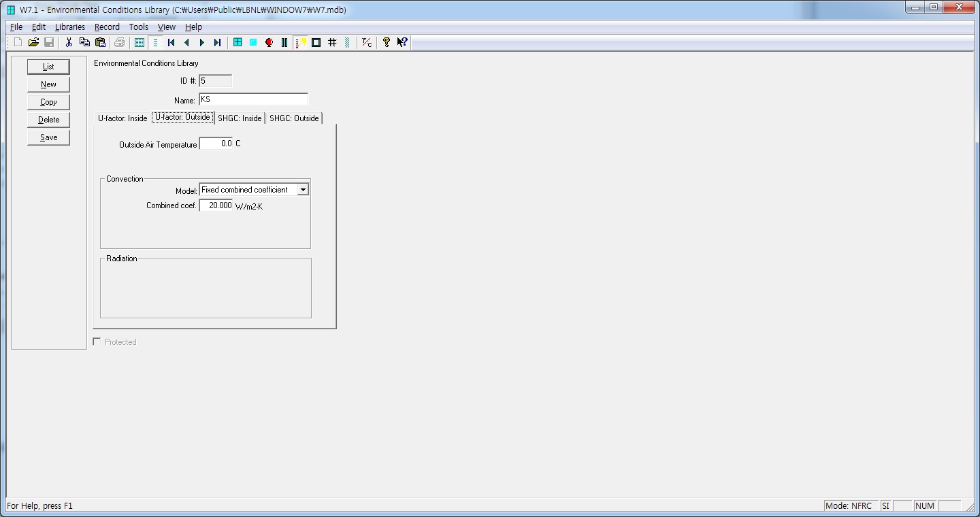Switch to the SHGC: Inside tab
Viewport: 980px width, 517px height.
240,118
